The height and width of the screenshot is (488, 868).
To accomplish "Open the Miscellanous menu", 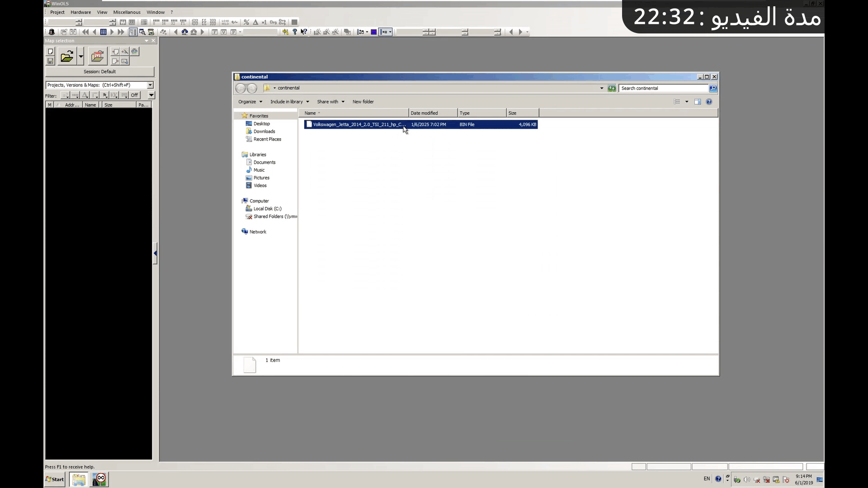I will pos(127,12).
